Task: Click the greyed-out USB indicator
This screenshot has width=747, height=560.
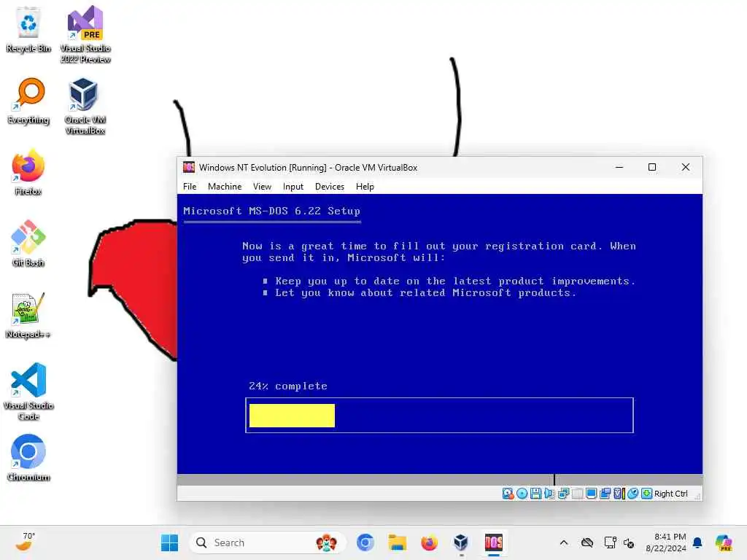Action: point(578,494)
